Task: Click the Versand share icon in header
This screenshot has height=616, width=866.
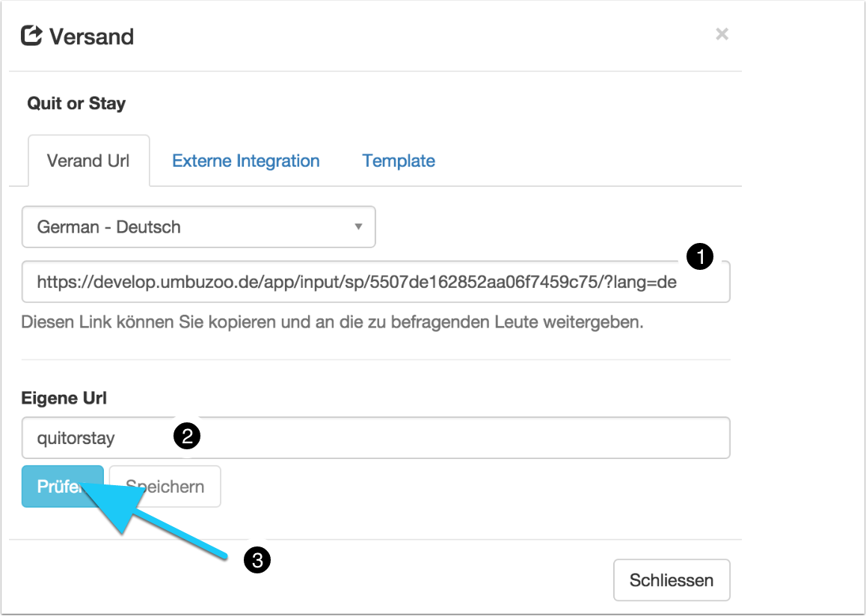Action: coord(31,36)
